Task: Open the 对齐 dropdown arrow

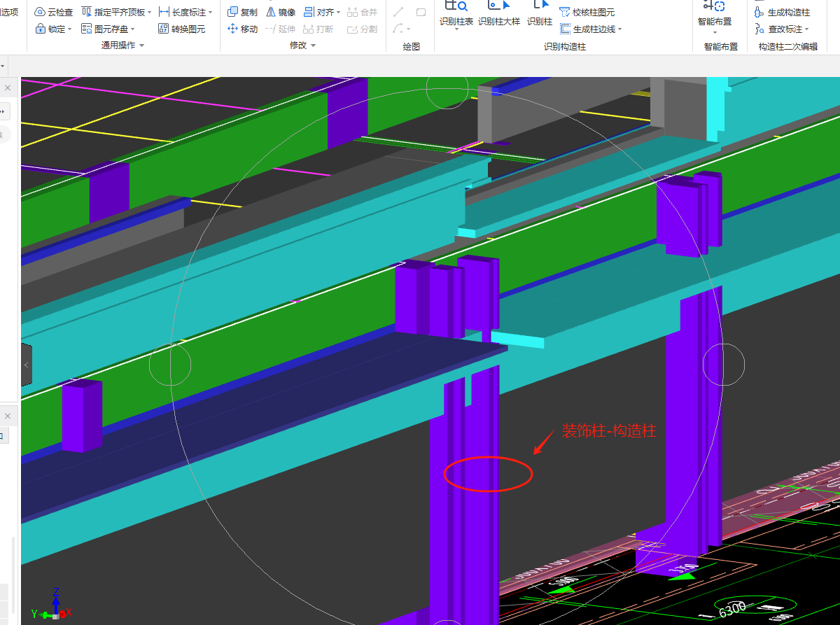Action: (x=339, y=13)
